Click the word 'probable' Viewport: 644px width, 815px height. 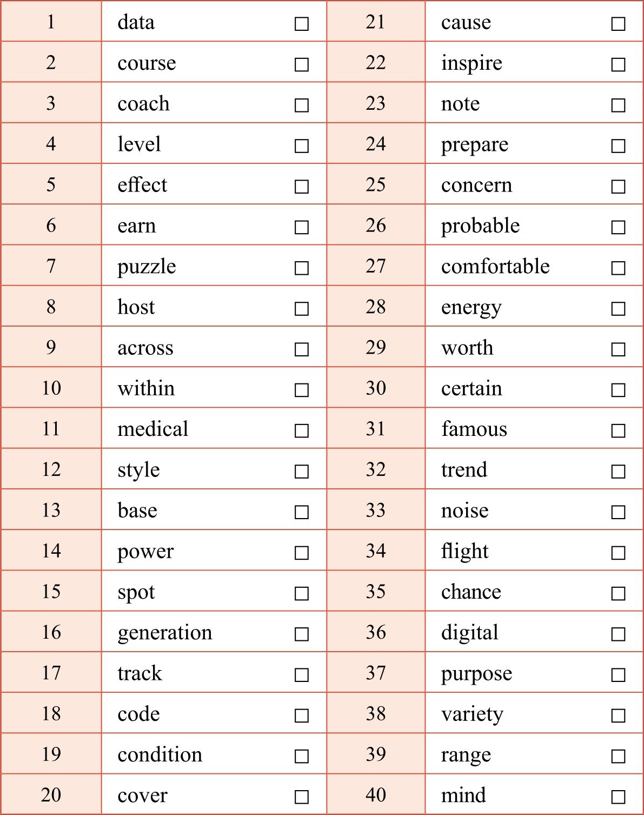(x=480, y=226)
